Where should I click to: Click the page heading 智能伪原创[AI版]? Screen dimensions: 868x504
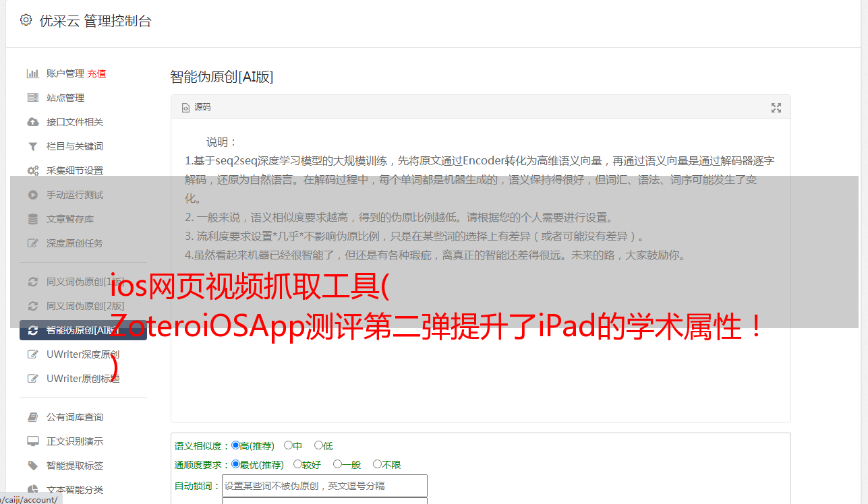[222, 77]
